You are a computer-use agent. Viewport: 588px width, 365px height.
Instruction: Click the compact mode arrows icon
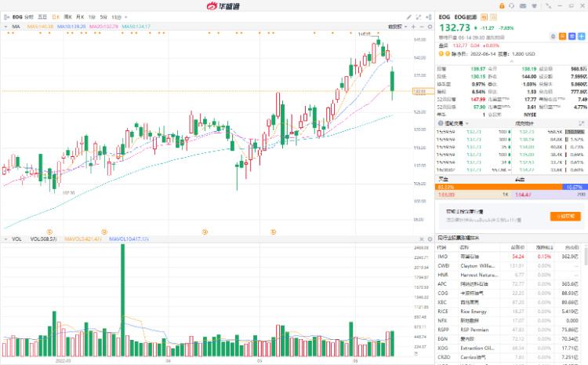(x=548, y=6)
